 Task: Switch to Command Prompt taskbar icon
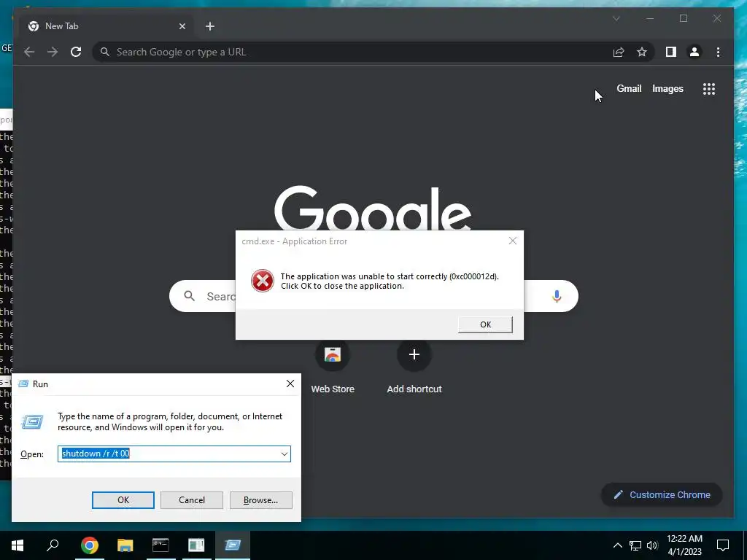(160, 545)
